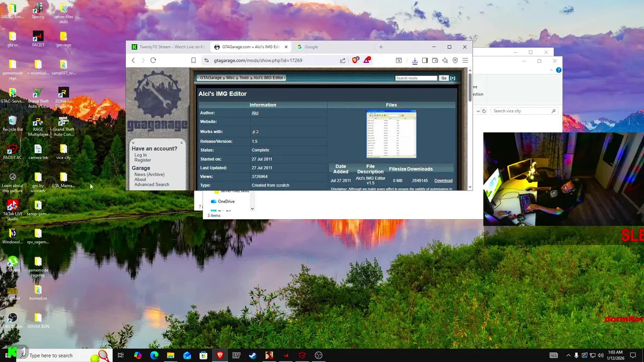Screen dimensions: 644x362
Task: Click the Go search button
Action: (444, 78)
